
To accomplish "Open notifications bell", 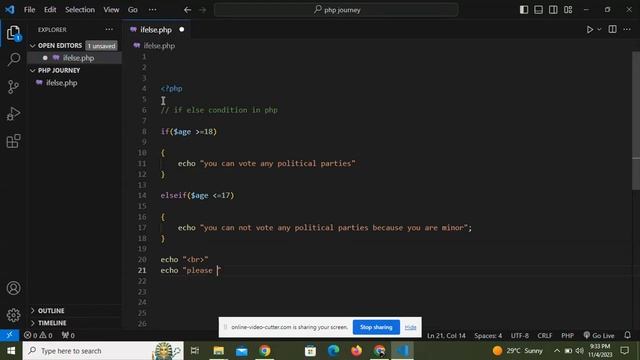I will [627, 335].
